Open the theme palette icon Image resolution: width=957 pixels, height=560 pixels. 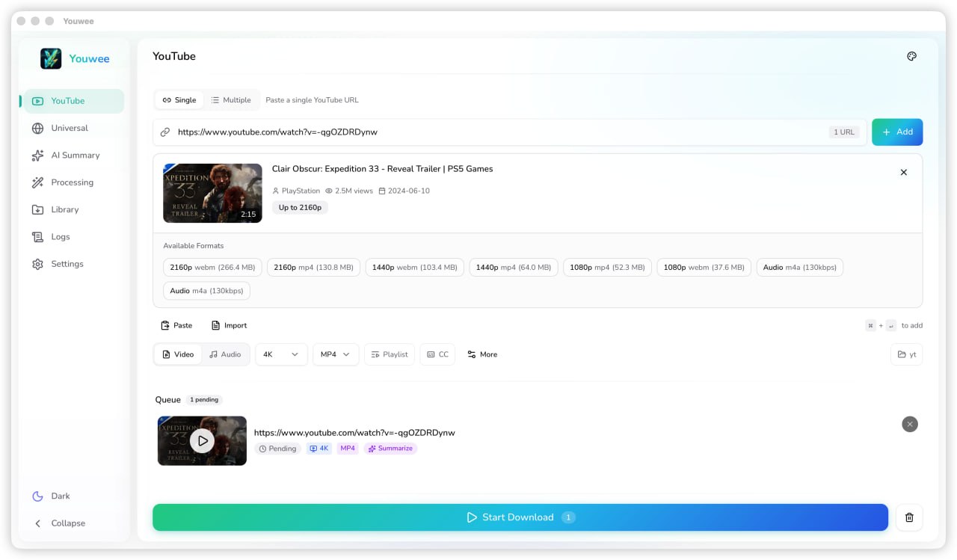point(911,56)
